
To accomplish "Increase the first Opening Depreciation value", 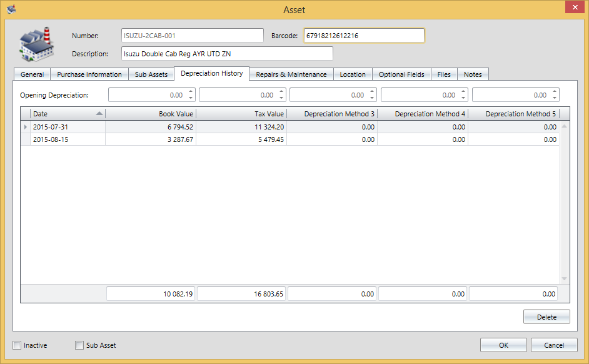I will point(191,92).
